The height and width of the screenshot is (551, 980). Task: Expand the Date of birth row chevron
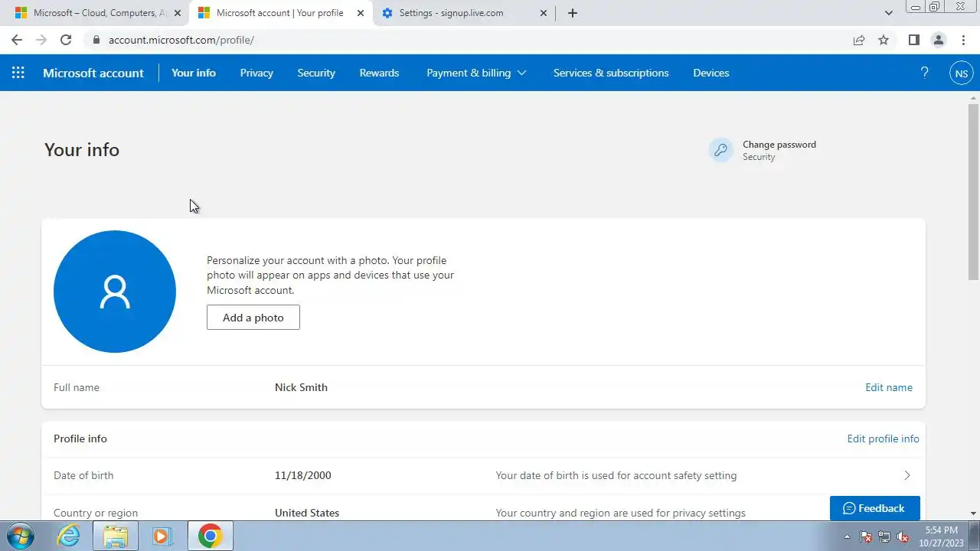(x=907, y=475)
